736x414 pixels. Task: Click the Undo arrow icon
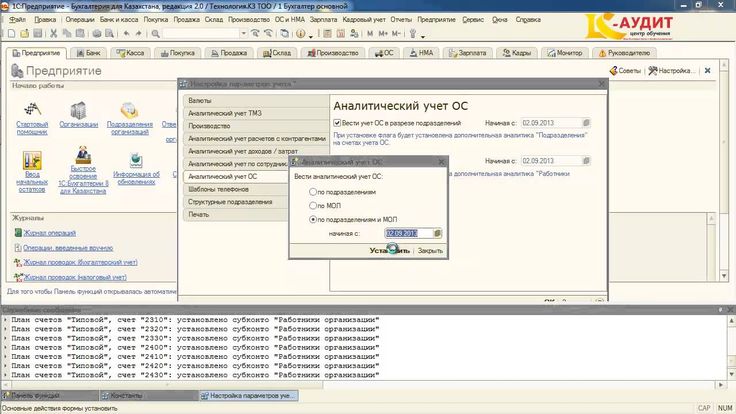pos(126,33)
